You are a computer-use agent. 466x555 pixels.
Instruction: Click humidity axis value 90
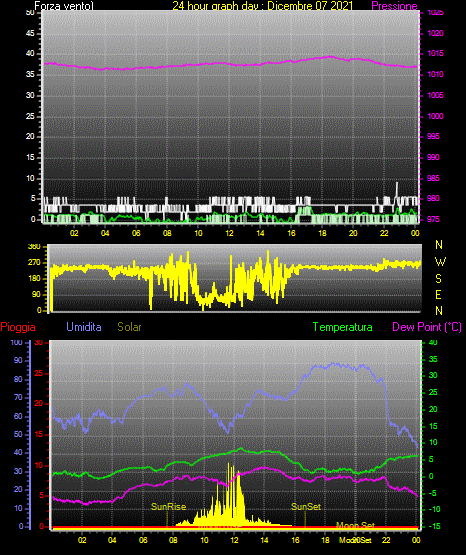18,360
